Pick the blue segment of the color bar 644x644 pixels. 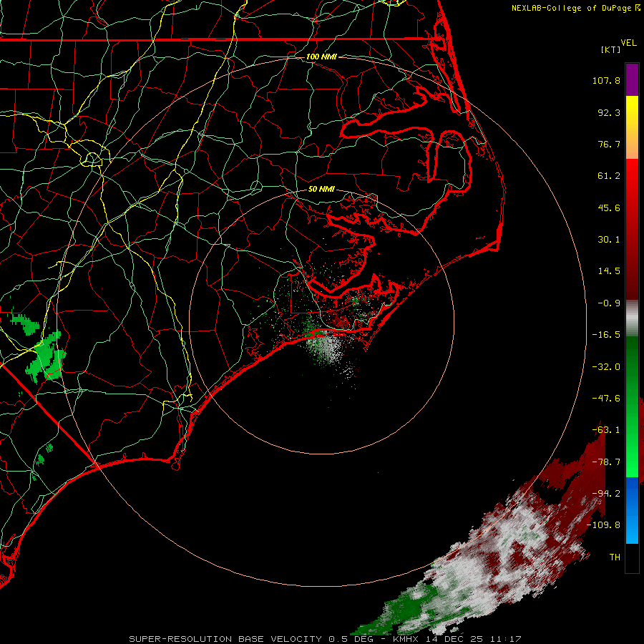point(632,510)
